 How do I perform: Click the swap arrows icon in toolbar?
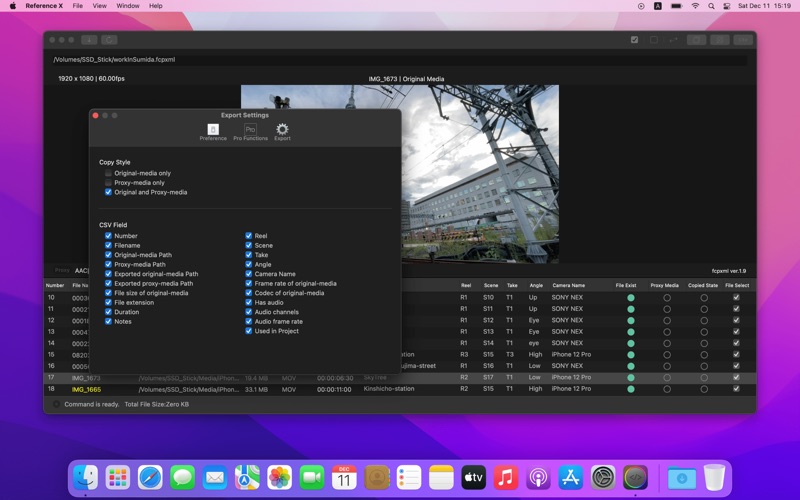[673, 40]
